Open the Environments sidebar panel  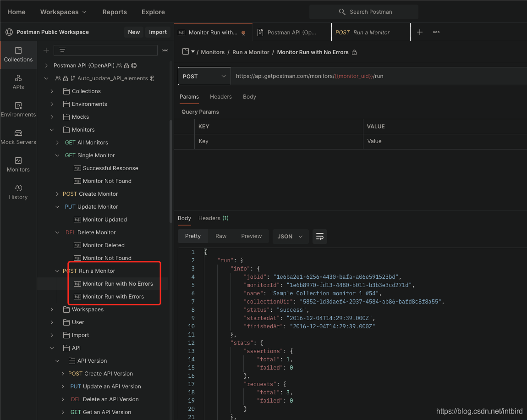coord(18,110)
